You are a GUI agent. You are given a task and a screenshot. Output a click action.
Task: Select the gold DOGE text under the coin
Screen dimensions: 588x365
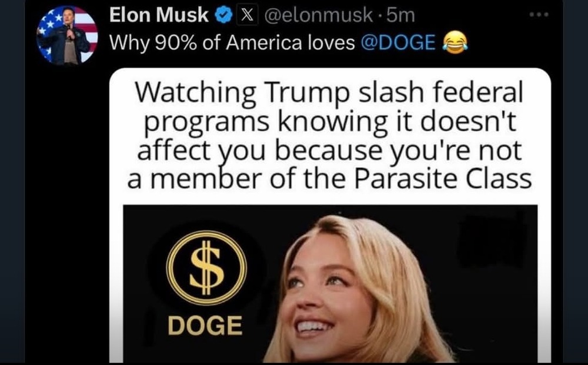(205, 326)
